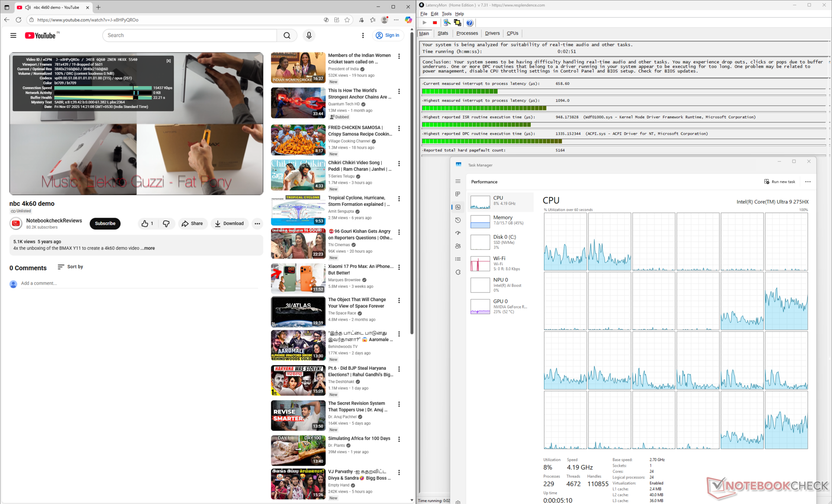832x504 pixels.
Task: Open Task Manager's App history sidebar icon
Action: tap(458, 220)
